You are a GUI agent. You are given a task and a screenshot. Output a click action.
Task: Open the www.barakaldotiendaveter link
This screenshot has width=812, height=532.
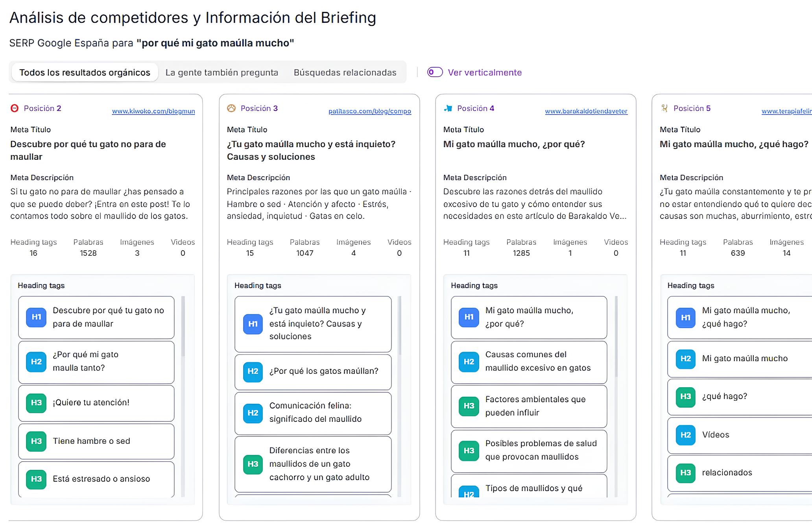point(586,111)
